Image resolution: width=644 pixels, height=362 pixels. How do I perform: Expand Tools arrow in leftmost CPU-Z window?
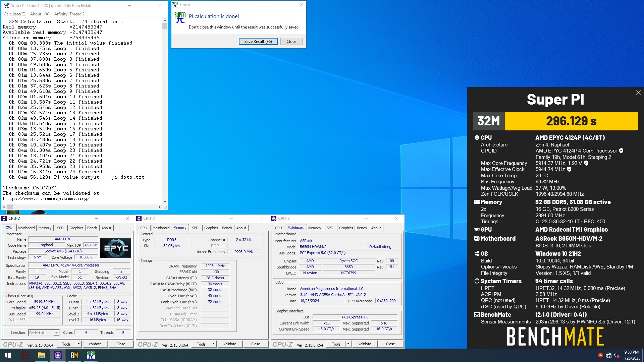78,344
